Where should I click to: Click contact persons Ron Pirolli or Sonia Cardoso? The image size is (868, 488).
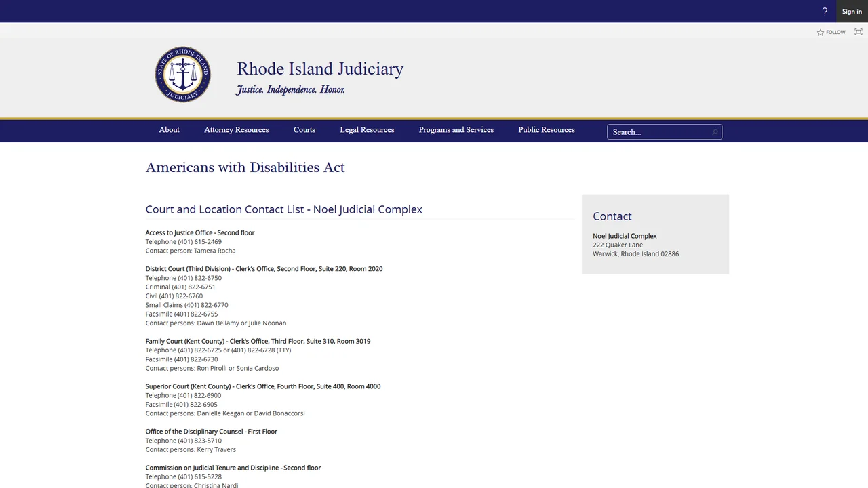(x=212, y=369)
